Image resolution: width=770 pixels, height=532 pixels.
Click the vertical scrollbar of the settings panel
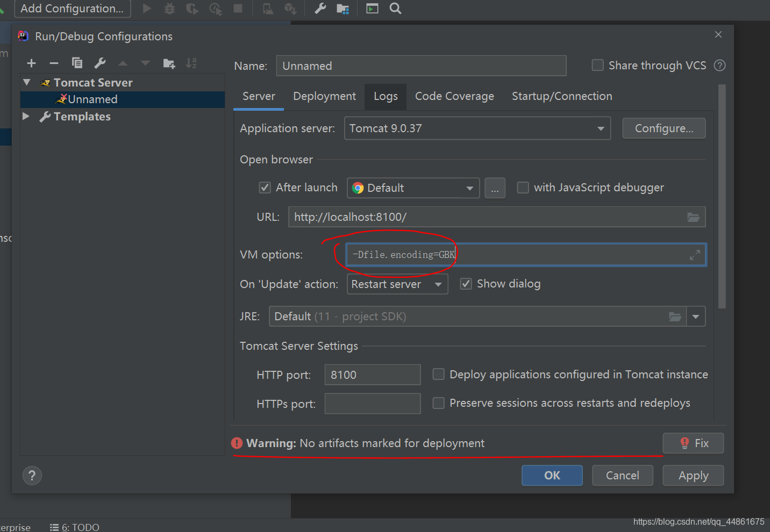pyautogui.click(x=722, y=196)
